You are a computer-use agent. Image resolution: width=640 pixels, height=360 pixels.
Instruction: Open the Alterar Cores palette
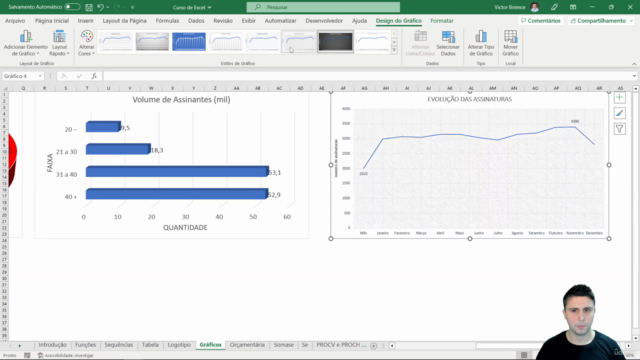pyautogui.click(x=87, y=43)
